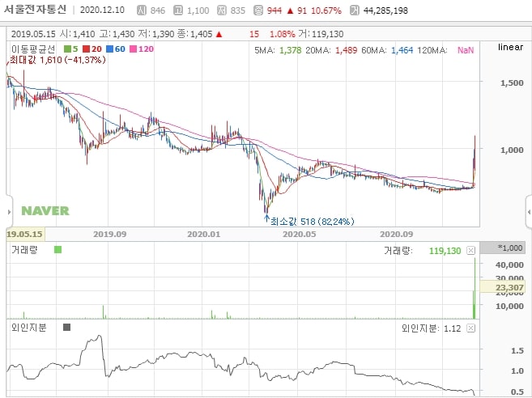Click the 거래량: 119,130 value

[x=422, y=251]
